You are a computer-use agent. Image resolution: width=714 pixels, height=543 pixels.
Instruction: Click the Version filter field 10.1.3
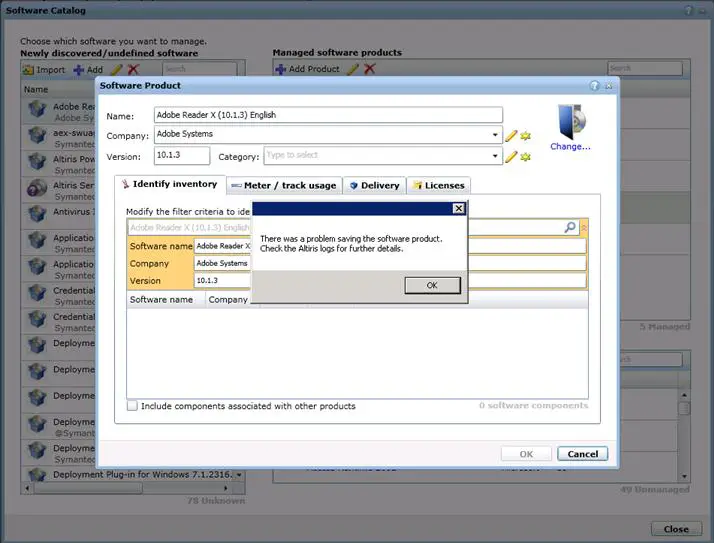pyautogui.click(x=390, y=281)
